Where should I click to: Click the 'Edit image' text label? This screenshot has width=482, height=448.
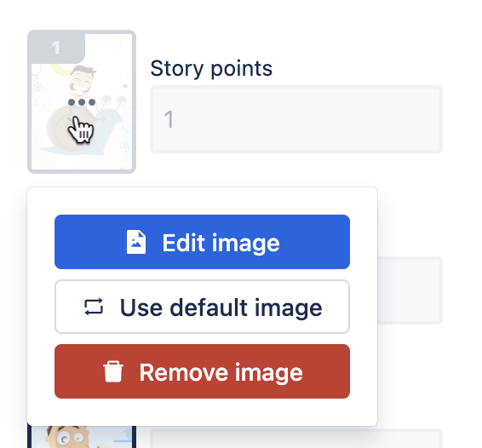[x=221, y=243]
